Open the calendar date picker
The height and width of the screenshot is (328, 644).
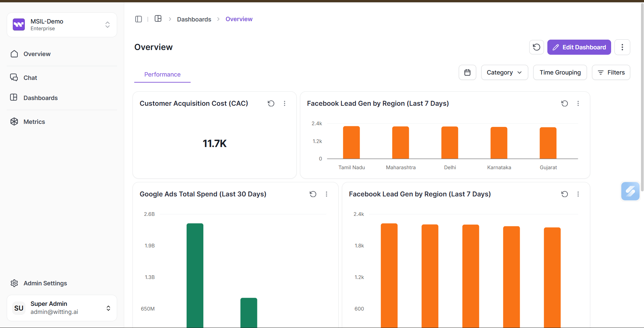pos(467,73)
